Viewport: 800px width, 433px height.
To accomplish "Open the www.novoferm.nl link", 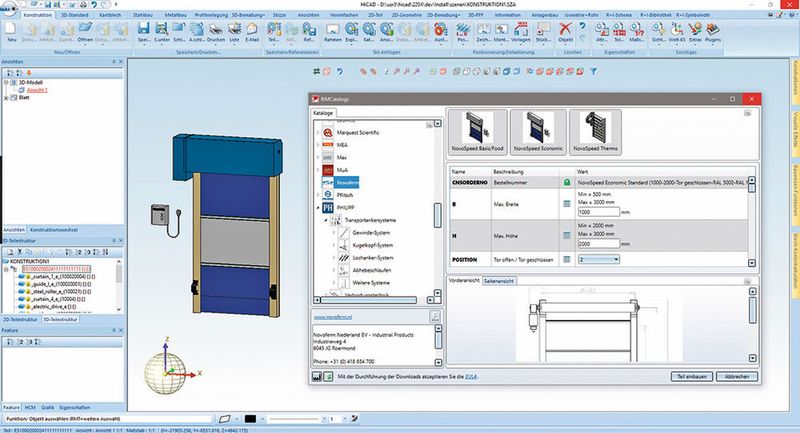I will (333, 317).
